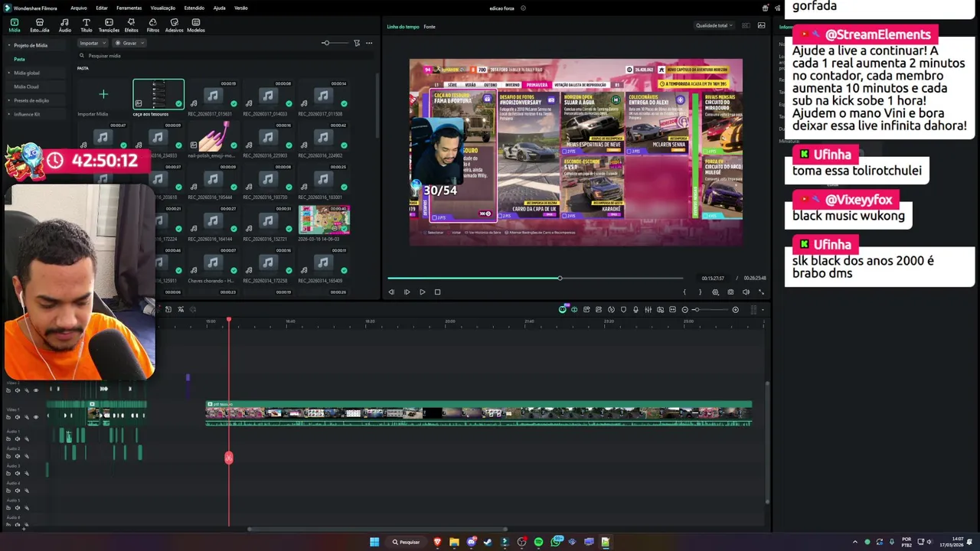
Task: Open Steam from the taskbar
Action: click(488, 542)
